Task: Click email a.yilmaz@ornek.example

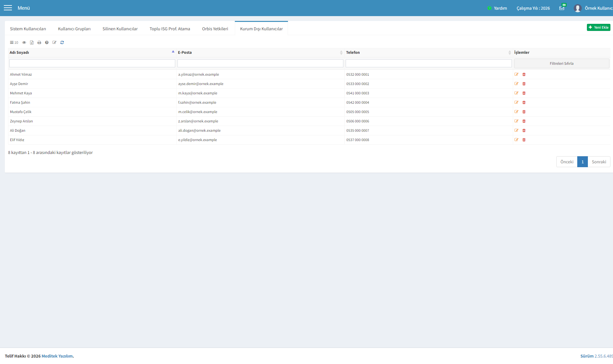Action: pyautogui.click(x=198, y=74)
